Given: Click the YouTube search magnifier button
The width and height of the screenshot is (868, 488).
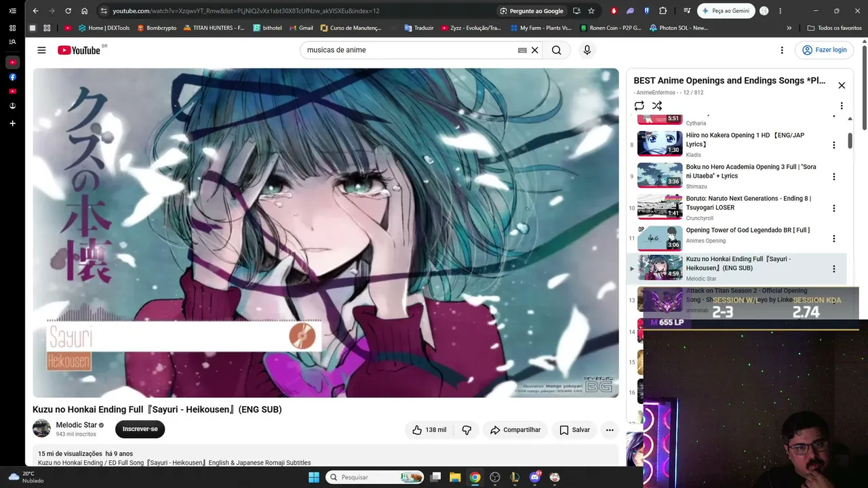Looking at the screenshot, I should [556, 50].
